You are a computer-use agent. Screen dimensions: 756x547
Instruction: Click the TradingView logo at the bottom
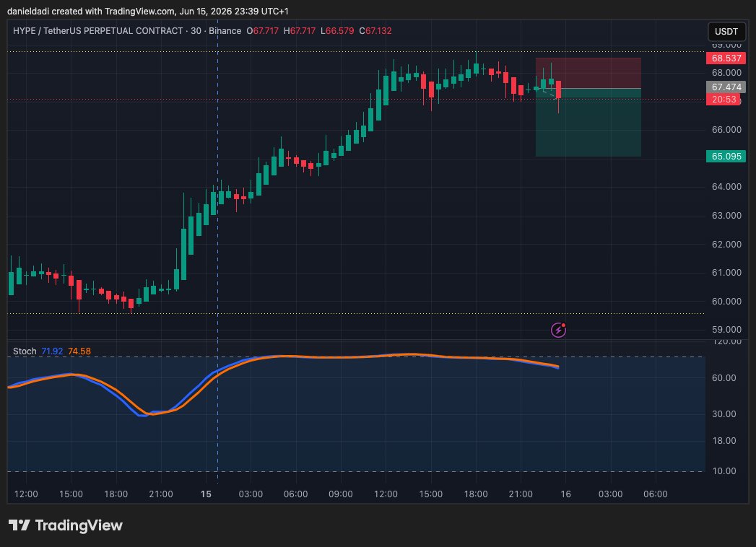coord(66,525)
